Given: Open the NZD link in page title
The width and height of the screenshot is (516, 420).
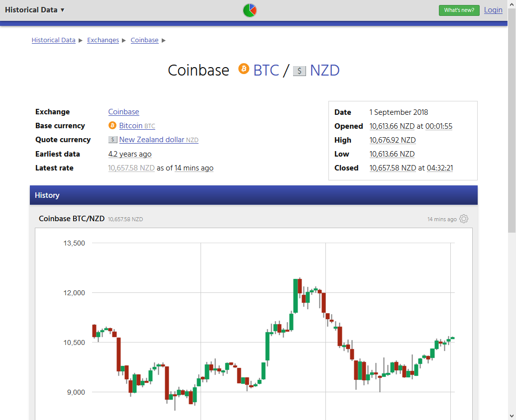Looking at the screenshot, I should tap(324, 70).
